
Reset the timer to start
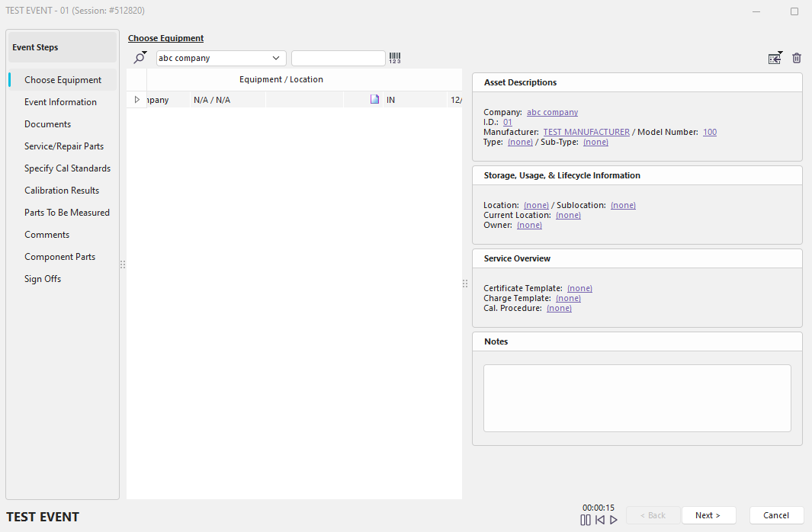[600, 520]
